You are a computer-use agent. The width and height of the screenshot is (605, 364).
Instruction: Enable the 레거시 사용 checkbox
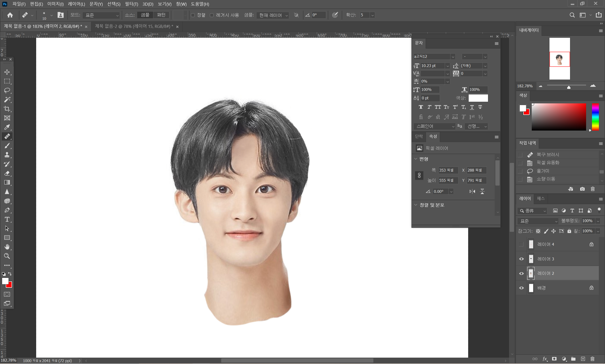(x=212, y=15)
